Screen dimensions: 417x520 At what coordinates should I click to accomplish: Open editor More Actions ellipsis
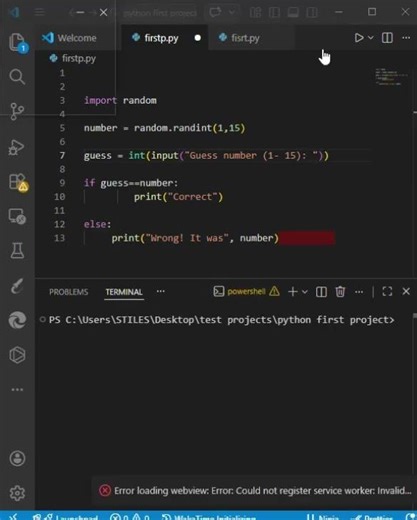(406, 38)
